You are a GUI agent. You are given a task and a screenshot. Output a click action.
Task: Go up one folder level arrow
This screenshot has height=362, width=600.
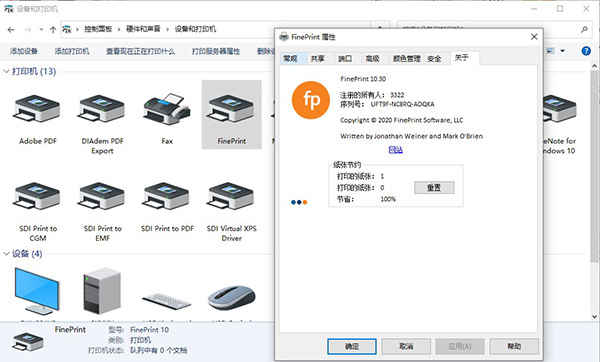coord(53,29)
